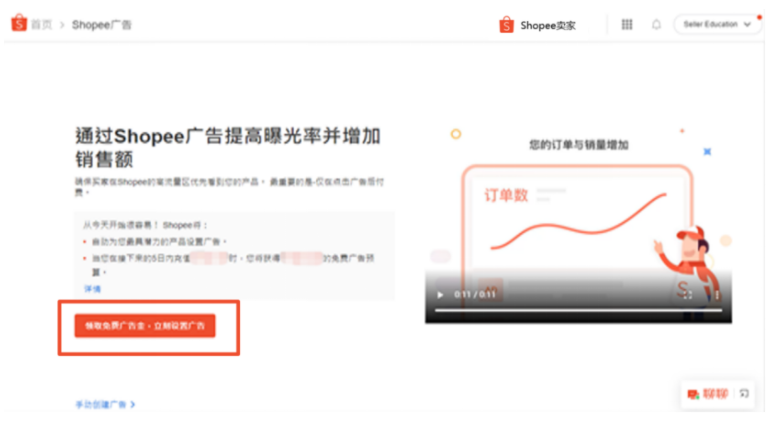Click the orange claim free ad credit button
777x427 pixels.
[145, 326]
